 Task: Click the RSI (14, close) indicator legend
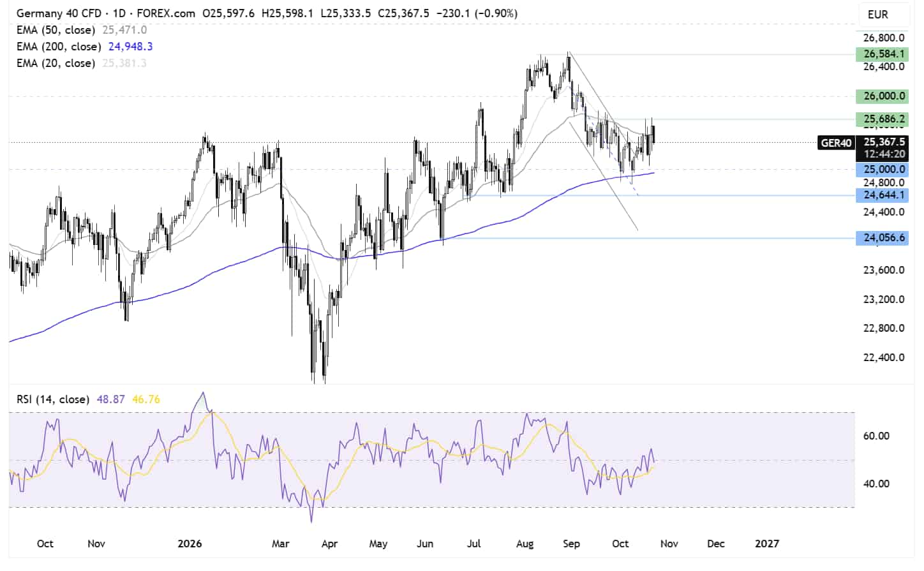tap(53, 399)
